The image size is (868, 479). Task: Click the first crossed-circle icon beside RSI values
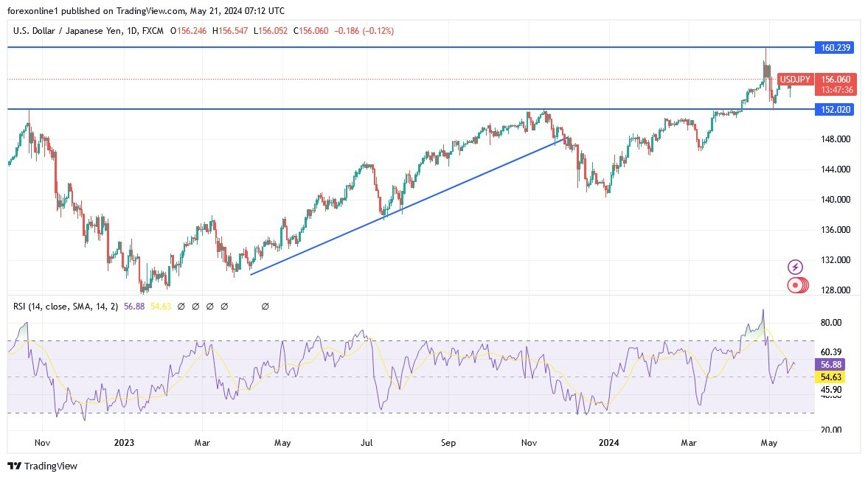pos(181,306)
